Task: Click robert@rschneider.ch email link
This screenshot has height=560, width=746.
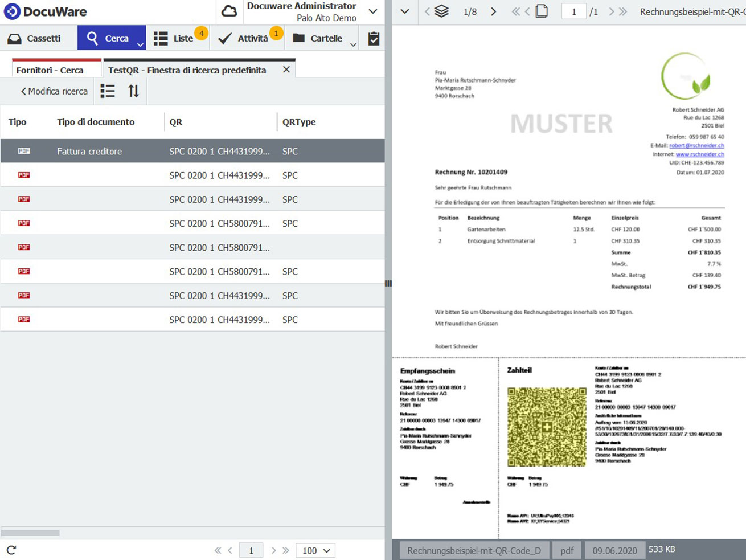Action: tap(696, 145)
